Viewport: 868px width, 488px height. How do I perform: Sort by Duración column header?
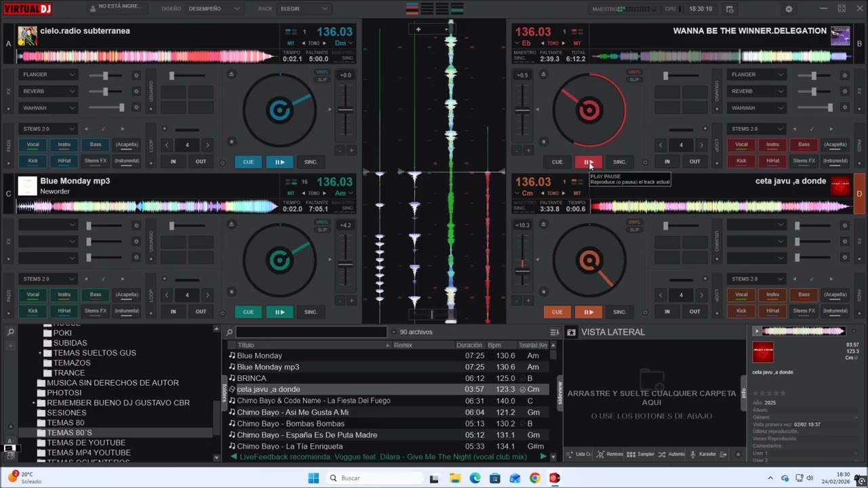click(x=469, y=345)
